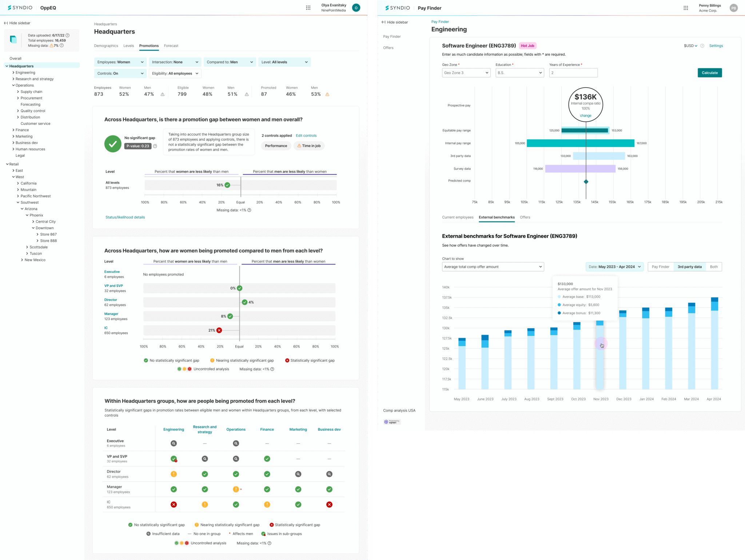Click help icon beside Data uploaded date

[x=67, y=35]
